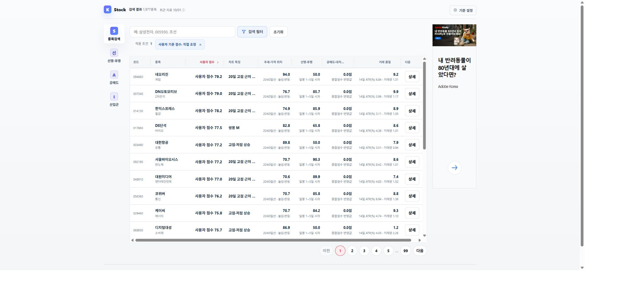Open the 종목검색 sidebar icon
Screen dimensions: 644x300
[x=114, y=34]
